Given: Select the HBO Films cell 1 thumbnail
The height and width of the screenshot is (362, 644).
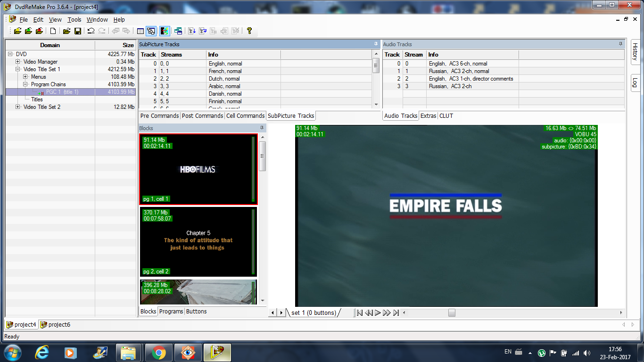Looking at the screenshot, I should click(198, 169).
